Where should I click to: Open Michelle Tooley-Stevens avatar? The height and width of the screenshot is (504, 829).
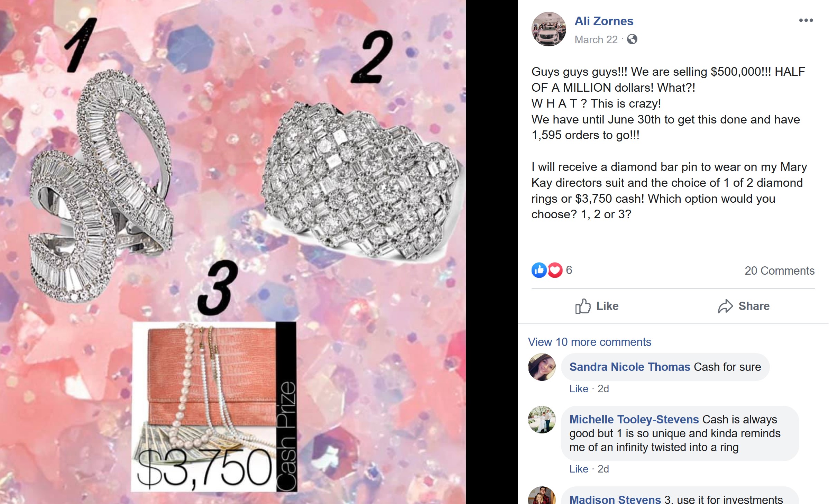pyautogui.click(x=542, y=420)
